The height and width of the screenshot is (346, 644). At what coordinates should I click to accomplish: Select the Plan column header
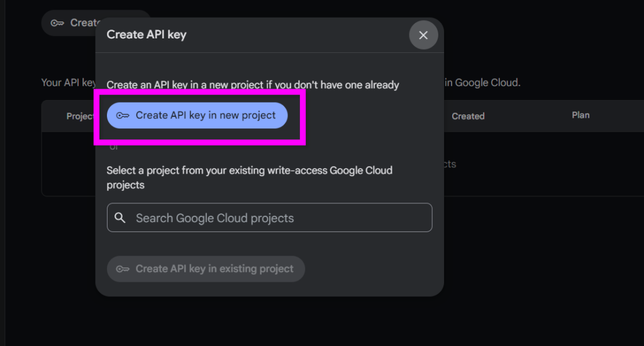(x=580, y=115)
